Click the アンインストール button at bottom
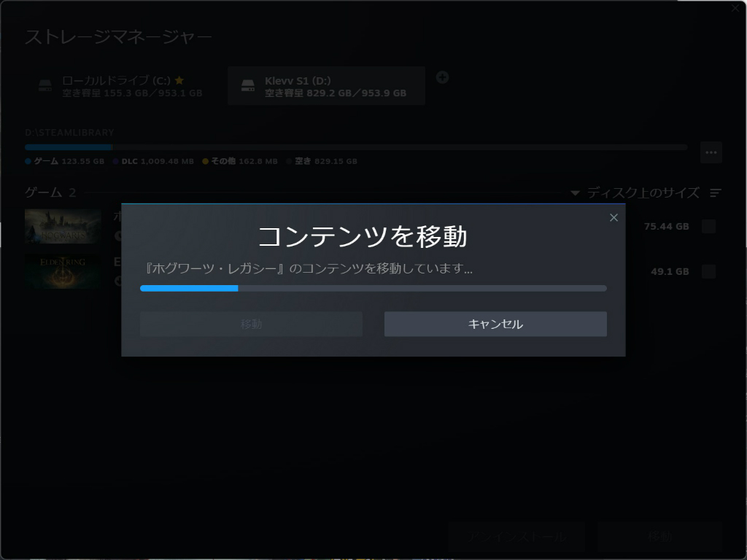 [x=516, y=537]
